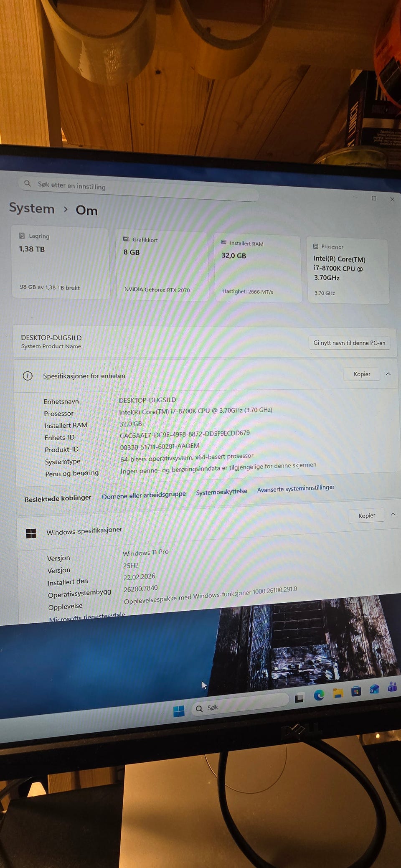Open 'Avanserte systeminnstillinger' link
Screen dimensions: 401x868
click(296, 488)
